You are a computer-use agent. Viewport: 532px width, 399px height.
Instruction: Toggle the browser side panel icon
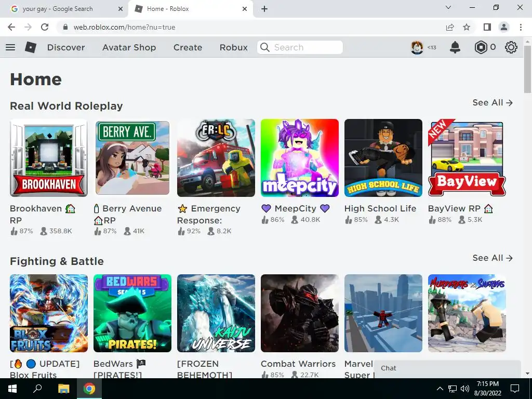[x=487, y=27]
